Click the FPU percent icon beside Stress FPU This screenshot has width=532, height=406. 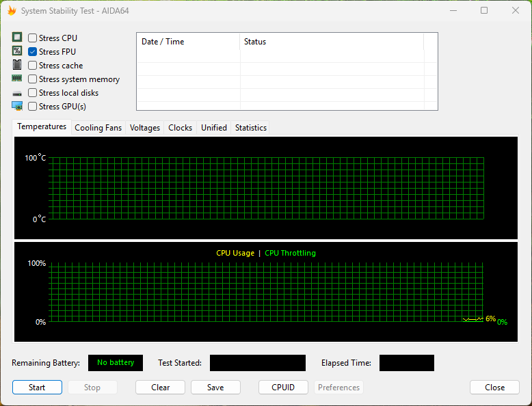17,51
